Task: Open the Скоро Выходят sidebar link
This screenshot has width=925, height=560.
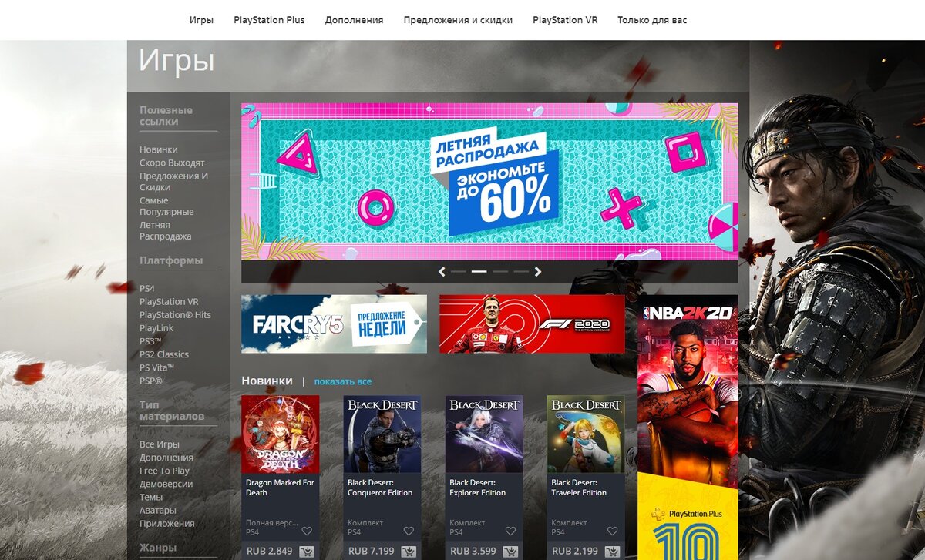Action: pyautogui.click(x=172, y=163)
